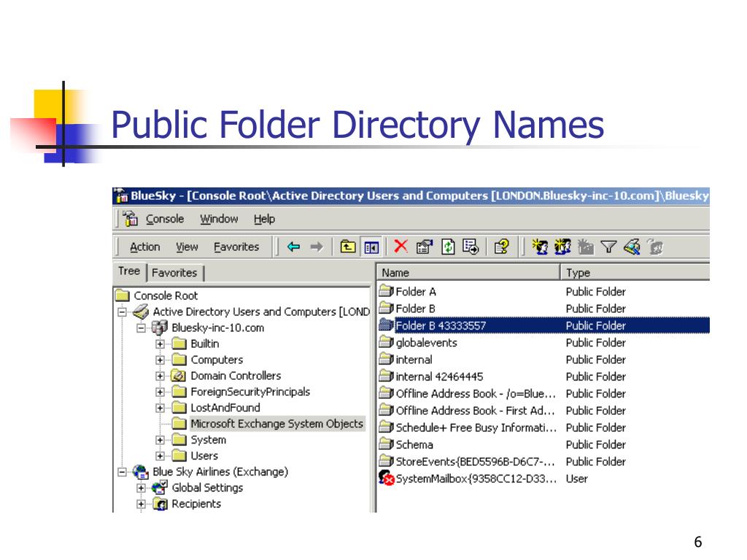The height and width of the screenshot is (560, 747).
Task: Click the Find objects icon
Action: [x=632, y=246]
